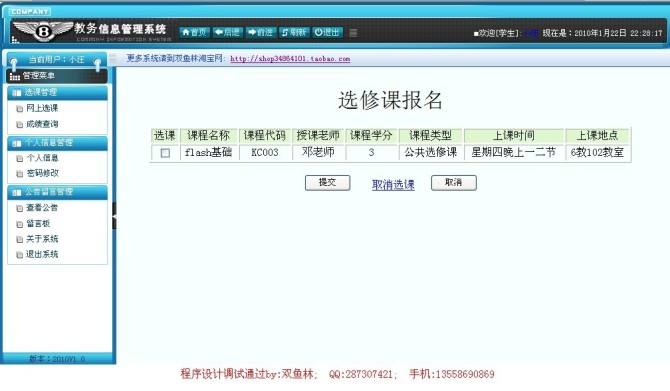
Task: Click the 选修课报名 page heading
Action: (x=390, y=100)
